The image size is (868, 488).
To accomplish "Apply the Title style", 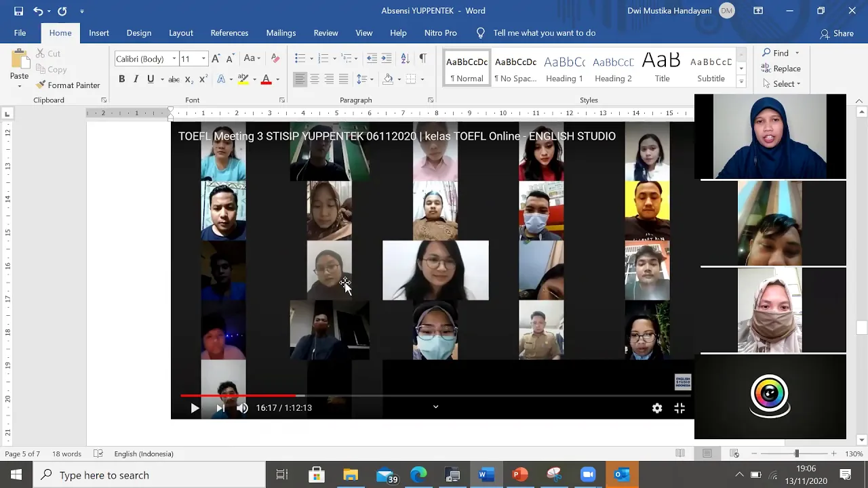I will point(662,68).
